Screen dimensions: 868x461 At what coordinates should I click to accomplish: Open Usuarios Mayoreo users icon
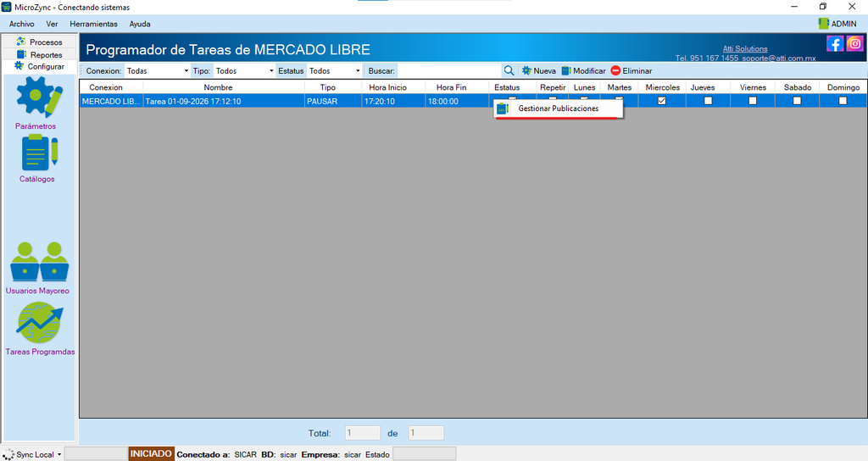39,262
